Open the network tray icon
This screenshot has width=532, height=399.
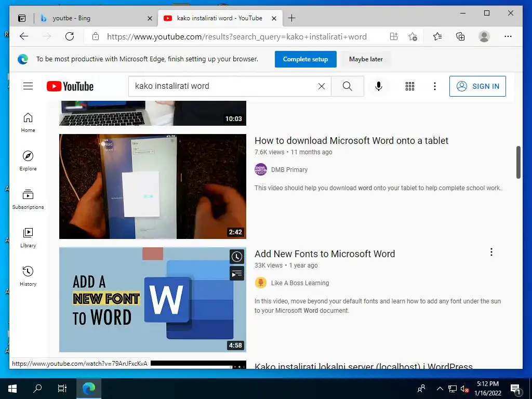[453, 389]
